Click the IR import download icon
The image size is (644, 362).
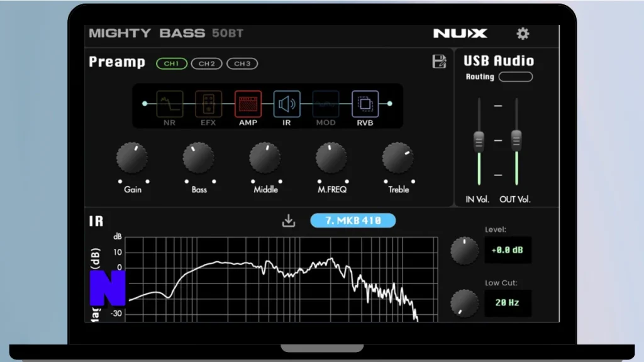pos(289,221)
